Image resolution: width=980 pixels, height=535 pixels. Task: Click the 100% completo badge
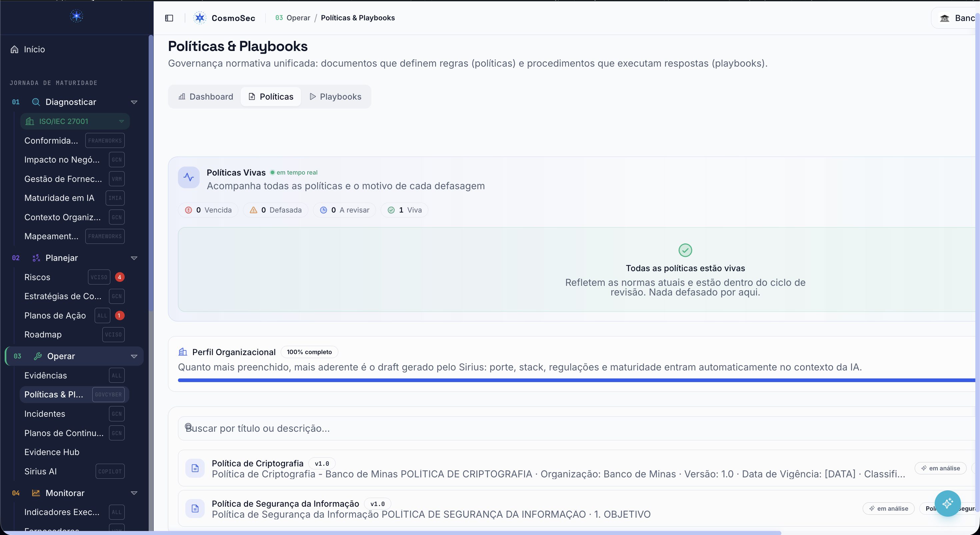[x=309, y=352]
